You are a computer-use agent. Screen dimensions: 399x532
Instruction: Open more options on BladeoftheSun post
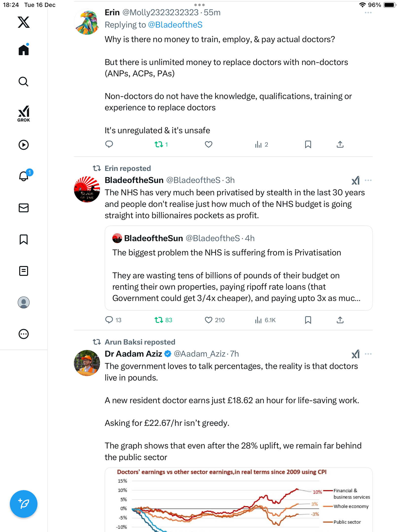[368, 180]
